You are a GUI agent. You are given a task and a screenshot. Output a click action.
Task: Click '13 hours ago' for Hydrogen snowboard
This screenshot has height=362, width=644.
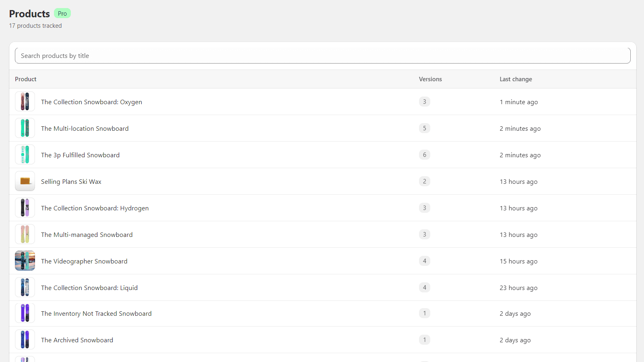point(518,208)
